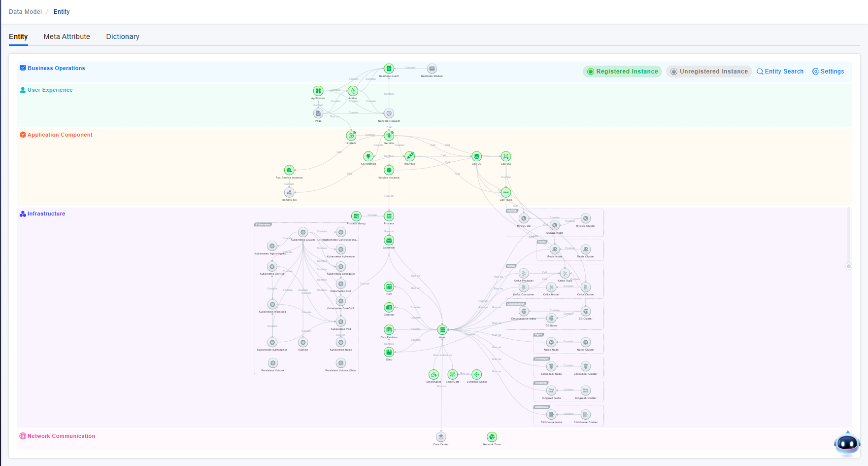
Task: Open the chatbot assistant robot icon
Action: pyautogui.click(x=847, y=443)
